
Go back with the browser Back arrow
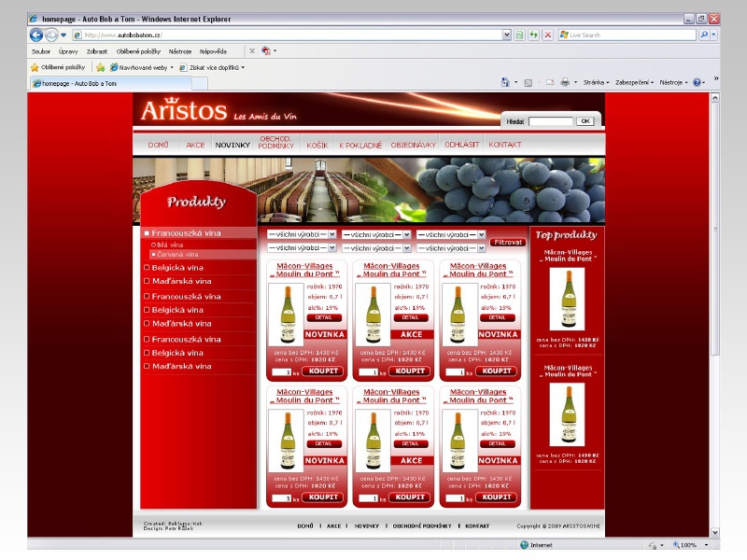(x=36, y=35)
